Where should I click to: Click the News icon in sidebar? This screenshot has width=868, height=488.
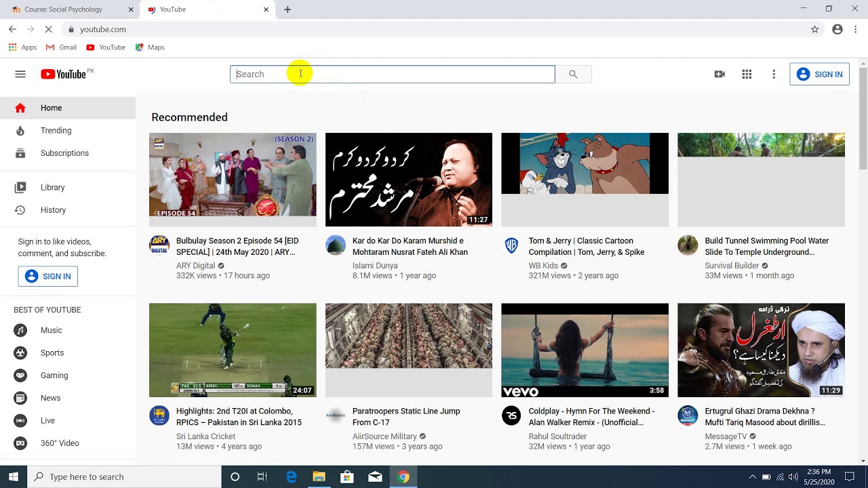[20, 398]
